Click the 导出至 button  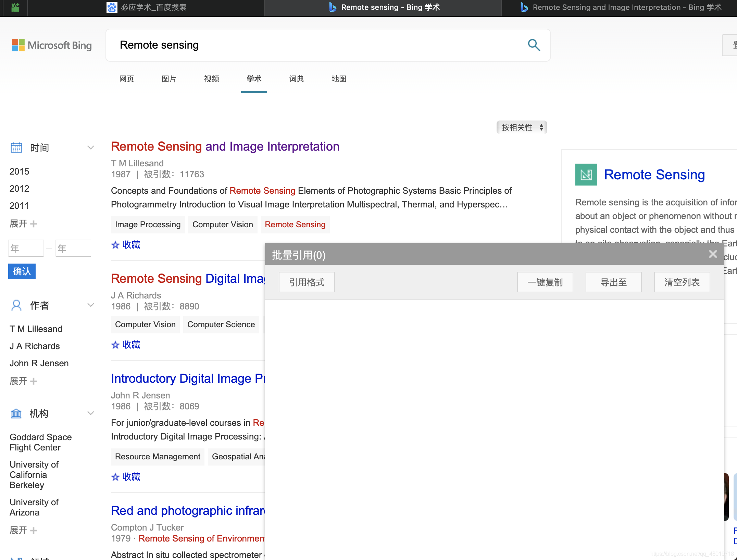[x=614, y=282]
